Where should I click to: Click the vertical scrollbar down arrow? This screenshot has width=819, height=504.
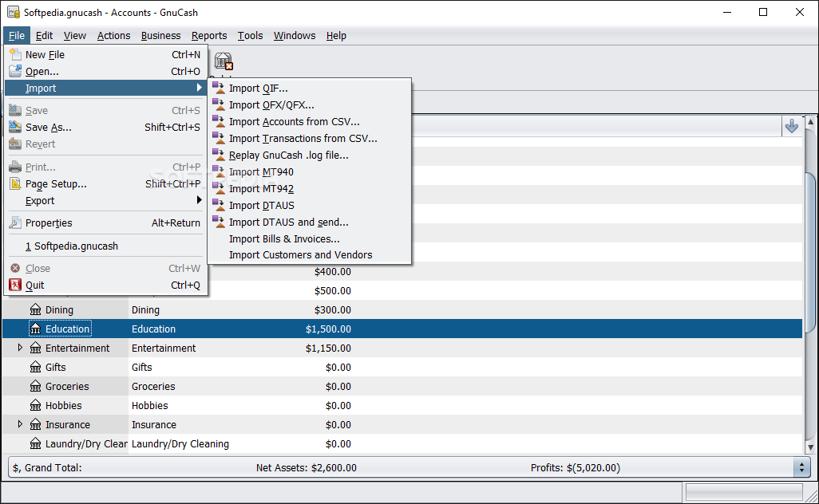click(x=810, y=447)
